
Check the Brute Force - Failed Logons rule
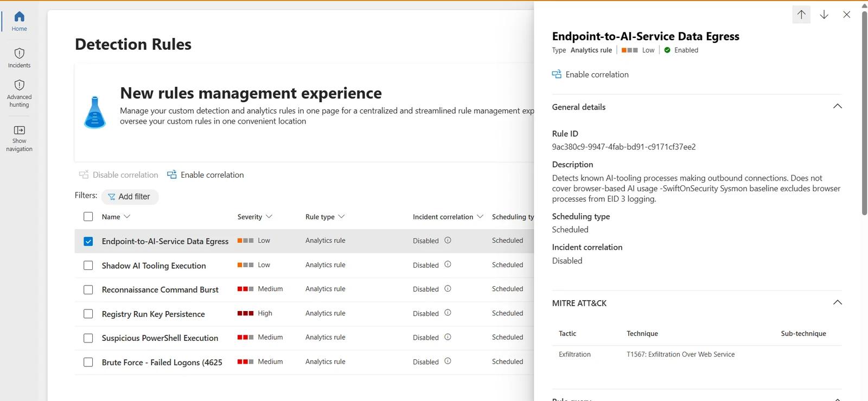[x=88, y=362]
